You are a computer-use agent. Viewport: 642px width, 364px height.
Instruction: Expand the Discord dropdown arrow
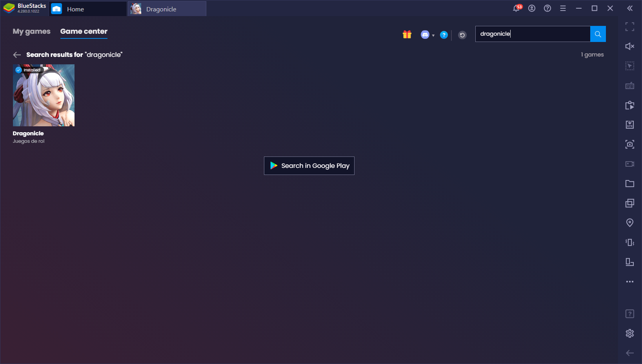tap(433, 35)
